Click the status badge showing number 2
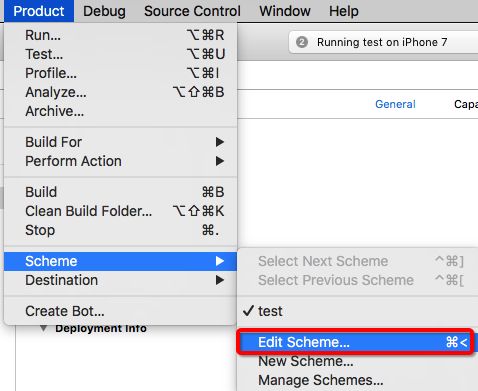 pyautogui.click(x=302, y=42)
